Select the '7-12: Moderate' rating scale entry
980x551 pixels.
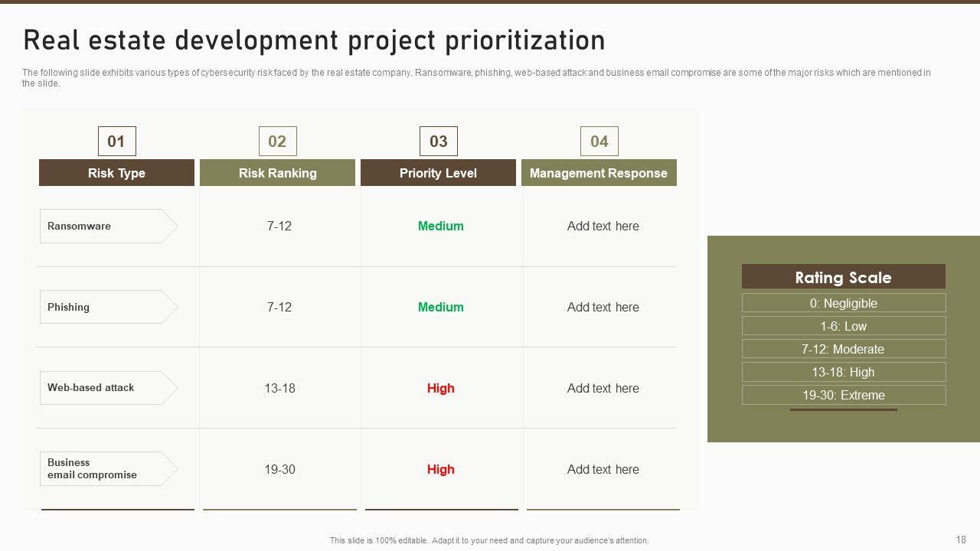[x=844, y=349]
